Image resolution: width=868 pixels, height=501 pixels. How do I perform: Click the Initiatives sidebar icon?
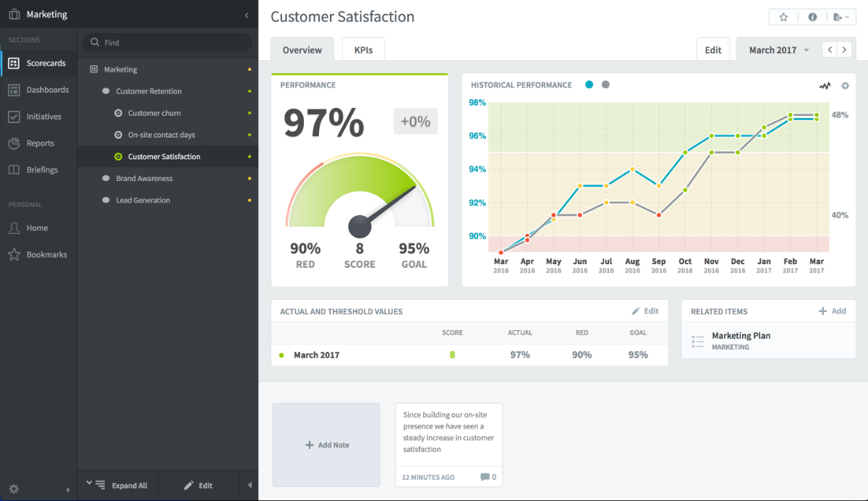(13, 116)
